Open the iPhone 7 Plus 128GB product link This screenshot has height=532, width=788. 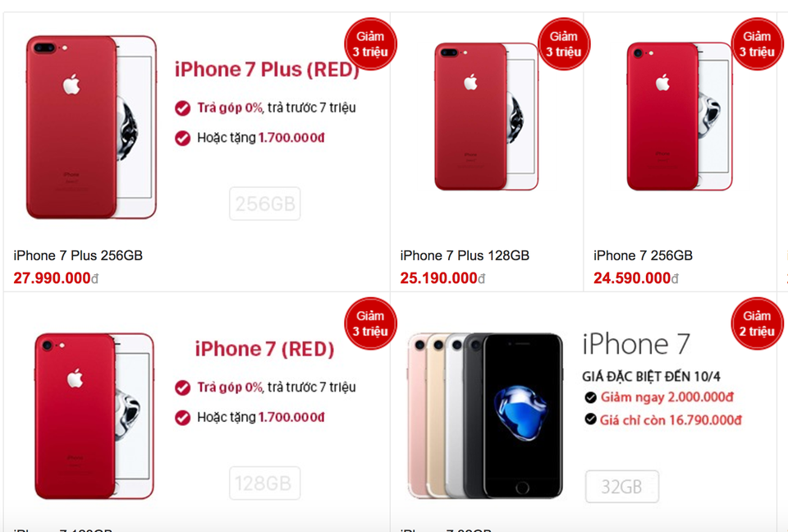(465, 255)
